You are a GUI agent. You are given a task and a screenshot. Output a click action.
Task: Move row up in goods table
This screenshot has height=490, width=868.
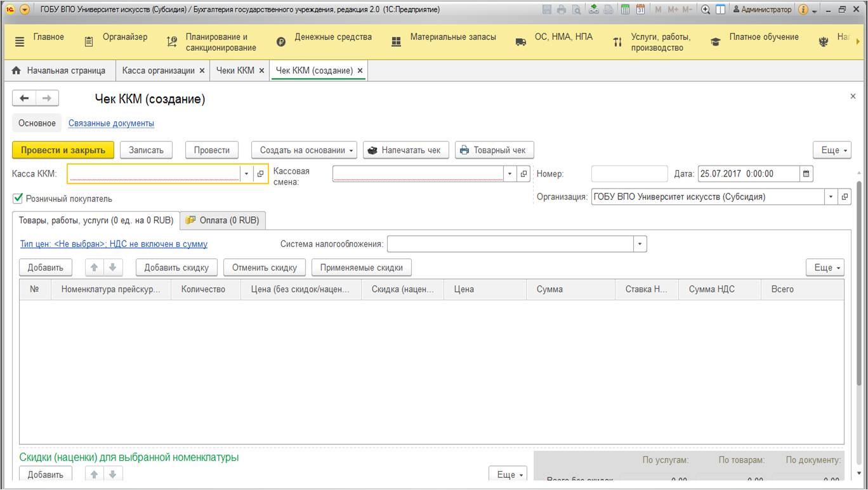92,268
